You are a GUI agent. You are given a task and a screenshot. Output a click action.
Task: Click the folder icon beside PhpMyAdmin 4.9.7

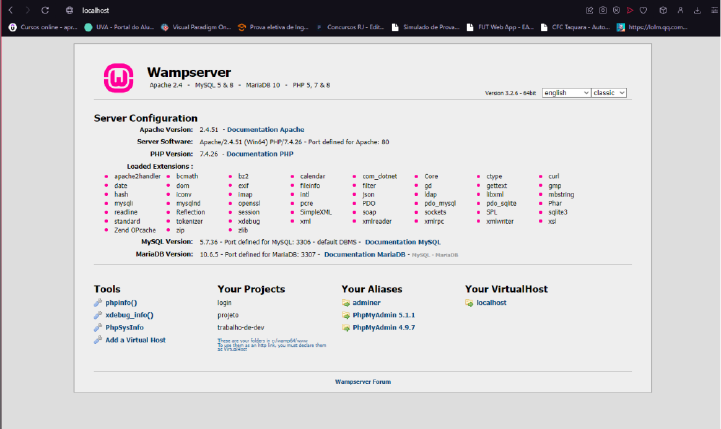pos(346,327)
